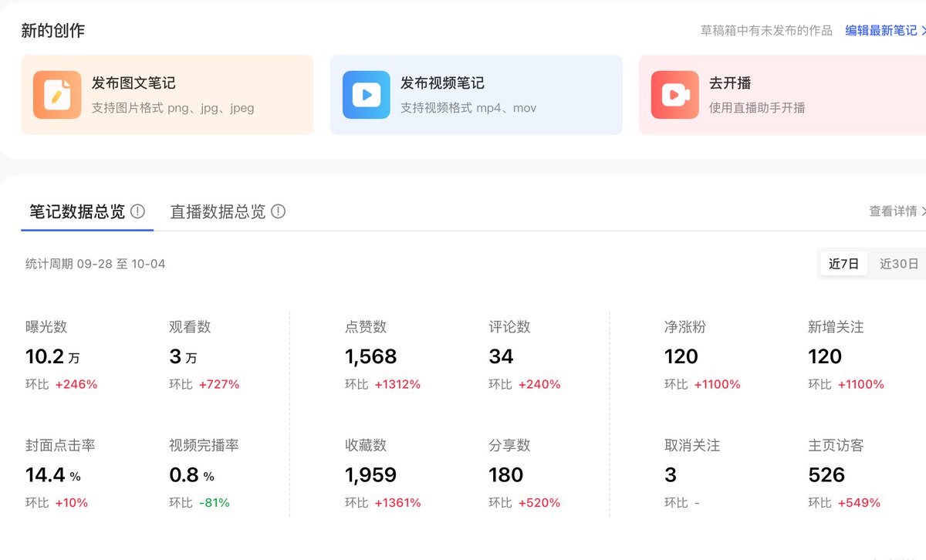The width and height of the screenshot is (926, 560).
Task: Click the 视频完播率 value 0.8 %
Action: click(191, 475)
